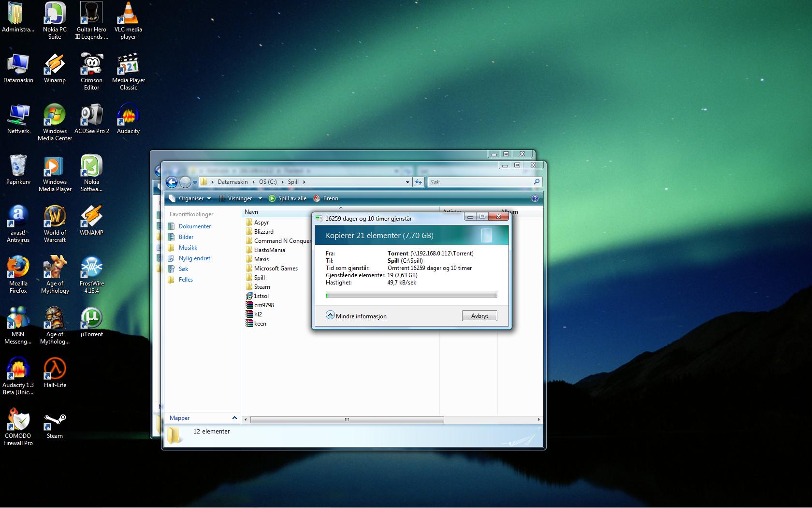
Task: Open the Søk favorite link
Action: pyautogui.click(x=183, y=269)
